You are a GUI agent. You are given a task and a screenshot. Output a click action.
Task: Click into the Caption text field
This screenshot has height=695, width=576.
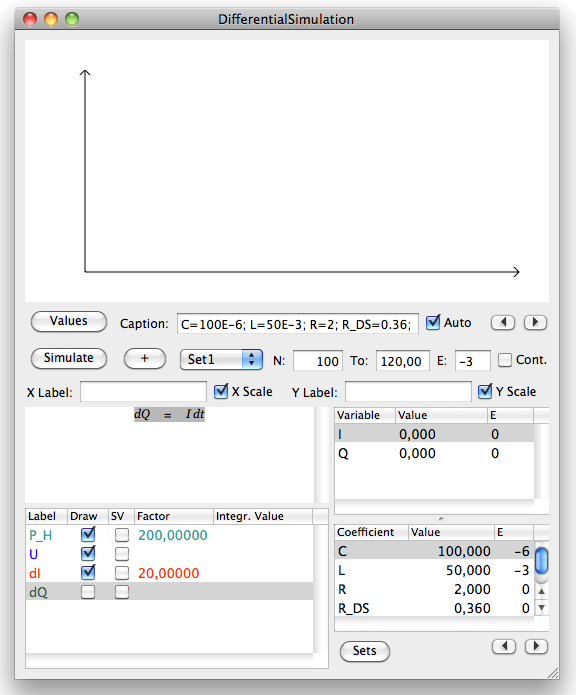[x=297, y=324]
